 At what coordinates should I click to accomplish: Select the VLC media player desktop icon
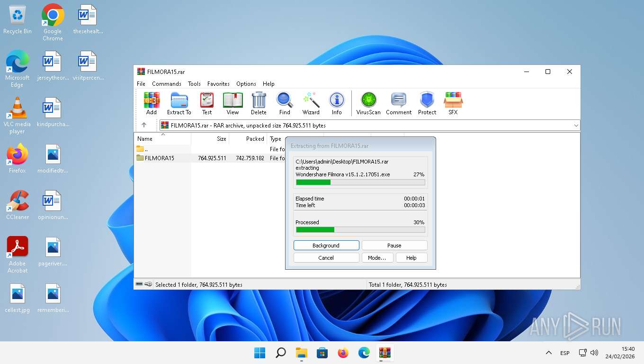click(18, 116)
